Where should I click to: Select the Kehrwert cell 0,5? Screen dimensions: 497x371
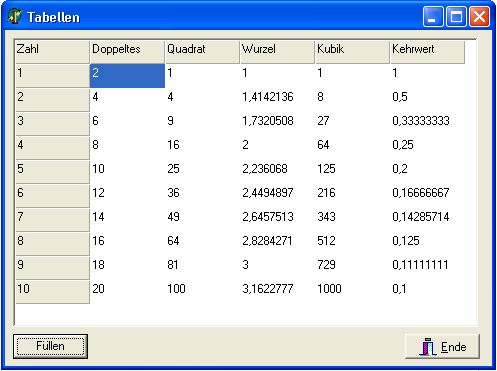(427, 100)
